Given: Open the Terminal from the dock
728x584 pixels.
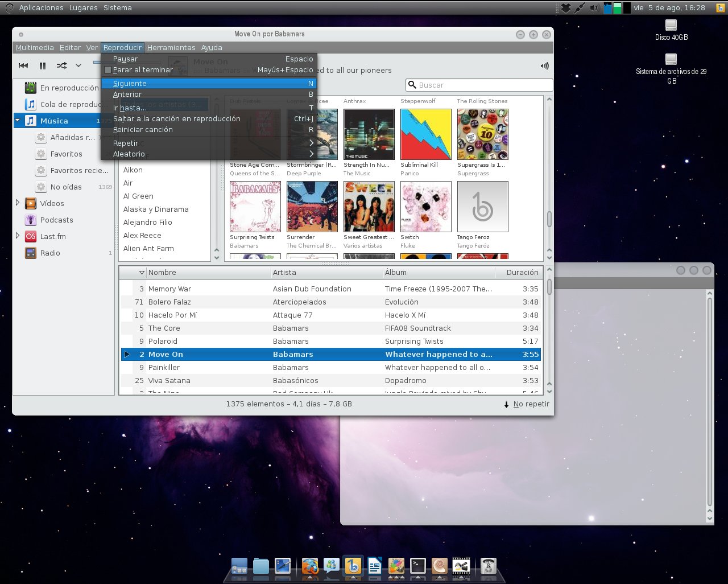Looking at the screenshot, I should (418, 566).
